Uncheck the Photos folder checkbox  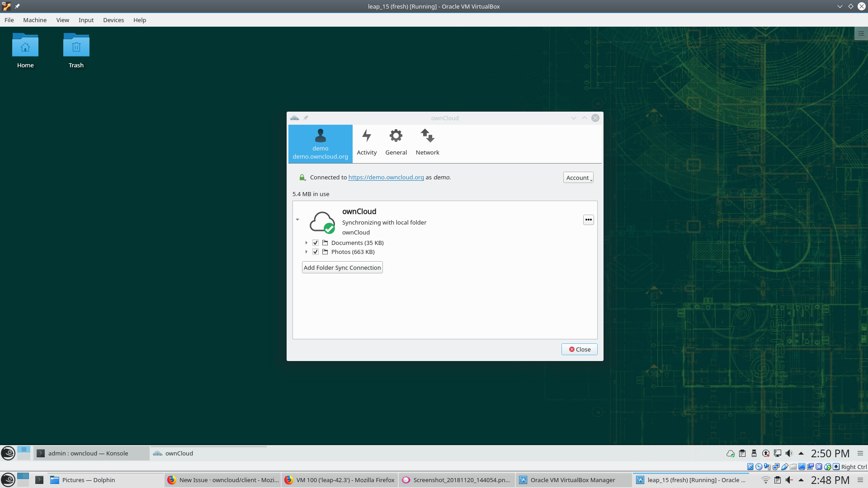pyautogui.click(x=316, y=252)
